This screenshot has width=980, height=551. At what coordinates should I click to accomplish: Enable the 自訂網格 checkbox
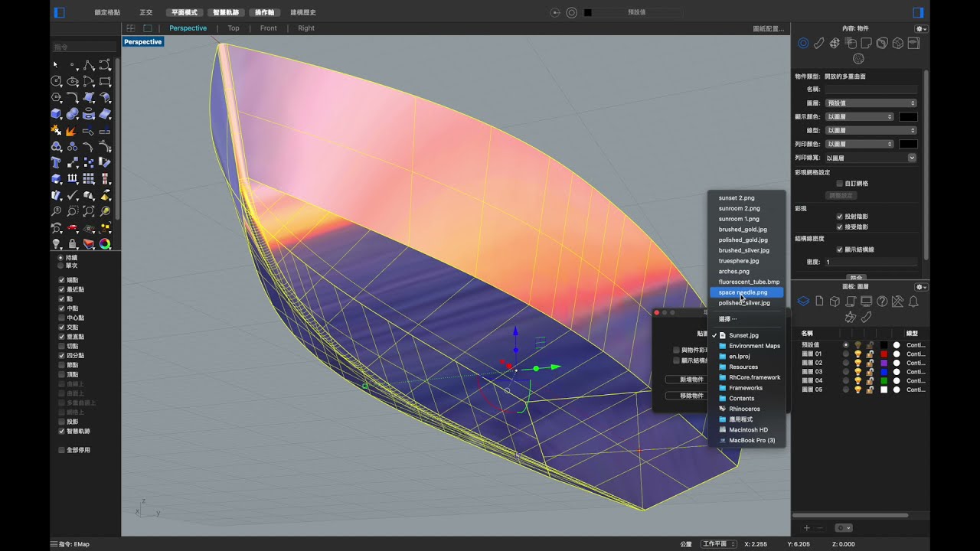[840, 184]
